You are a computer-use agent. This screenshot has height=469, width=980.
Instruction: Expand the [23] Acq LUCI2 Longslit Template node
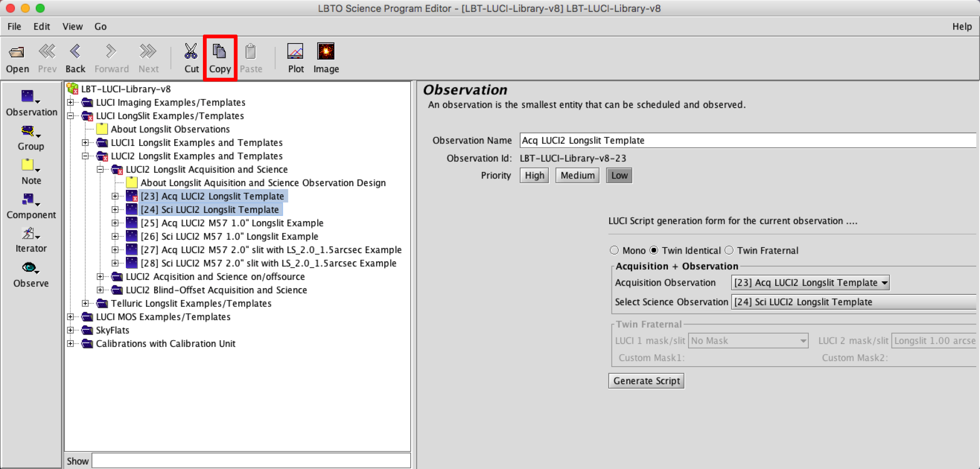point(115,196)
